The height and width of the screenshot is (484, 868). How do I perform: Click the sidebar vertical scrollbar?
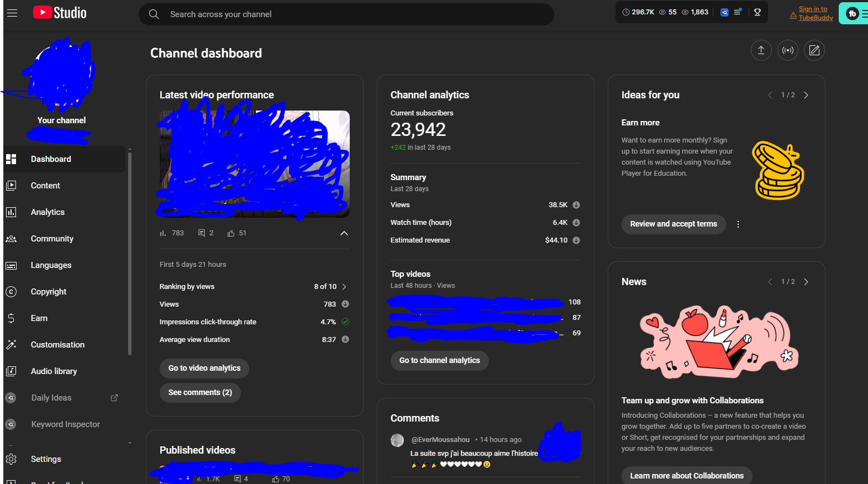pyautogui.click(x=130, y=254)
